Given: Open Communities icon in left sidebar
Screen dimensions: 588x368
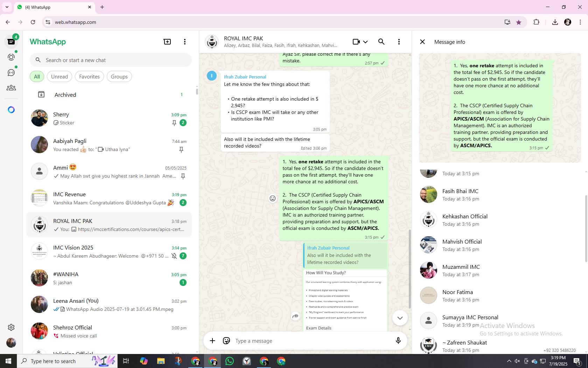Looking at the screenshot, I should 11,88.
